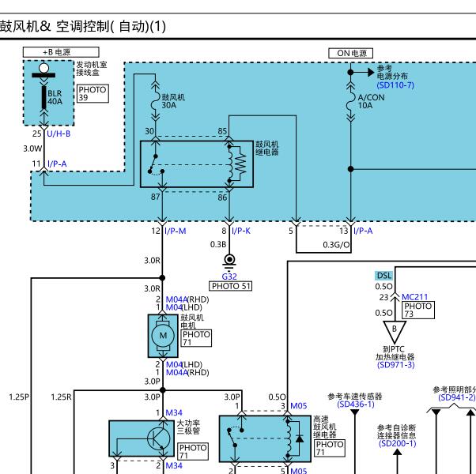Click the M05 label at pin 3
The height and width of the screenshot is (474, 476).
pyautogui.click(x=299, y=406)
